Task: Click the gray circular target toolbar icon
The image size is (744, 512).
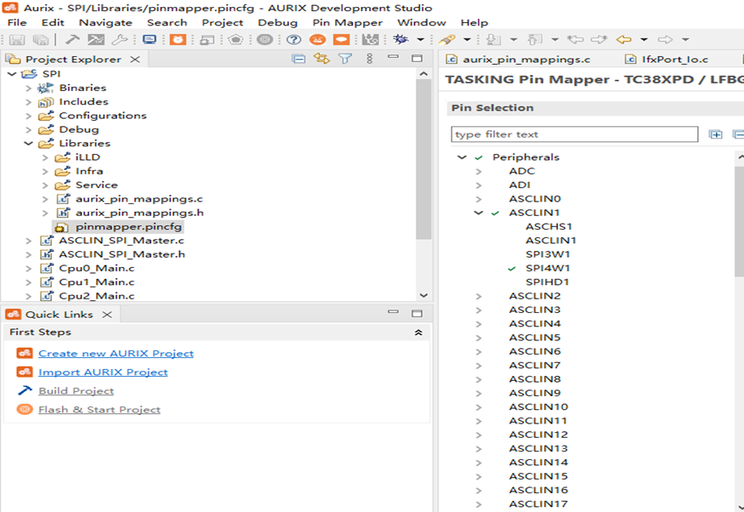Action: 265,40
